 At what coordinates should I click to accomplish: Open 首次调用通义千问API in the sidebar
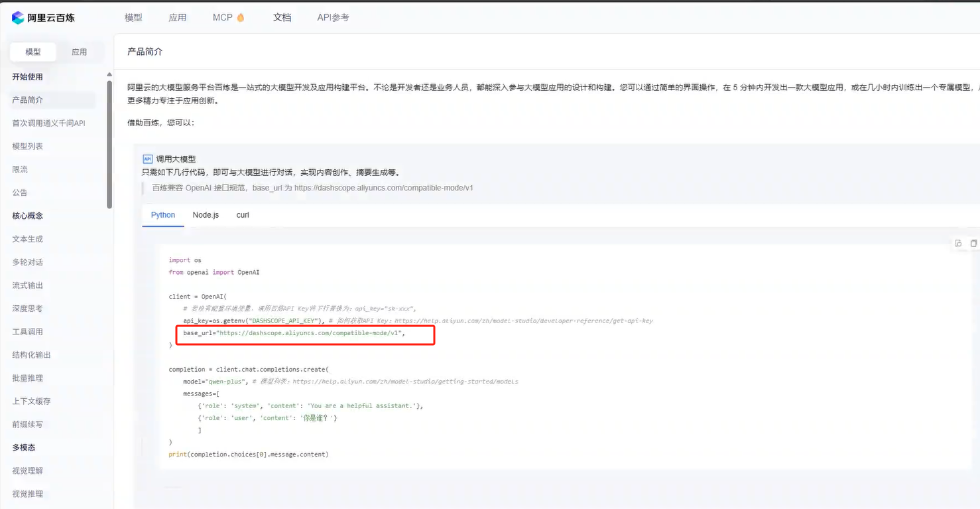click(x=48, y=123)
